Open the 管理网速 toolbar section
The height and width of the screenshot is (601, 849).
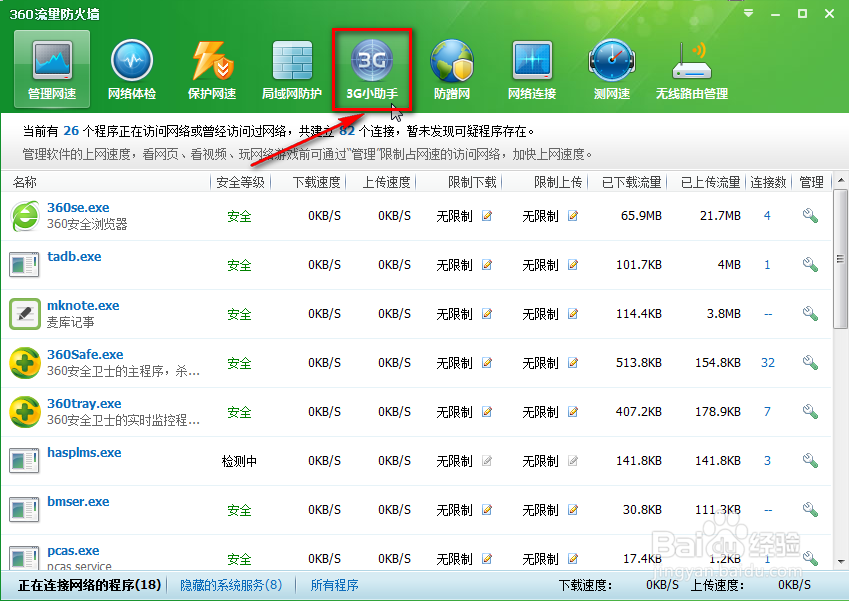pos(52,68)
